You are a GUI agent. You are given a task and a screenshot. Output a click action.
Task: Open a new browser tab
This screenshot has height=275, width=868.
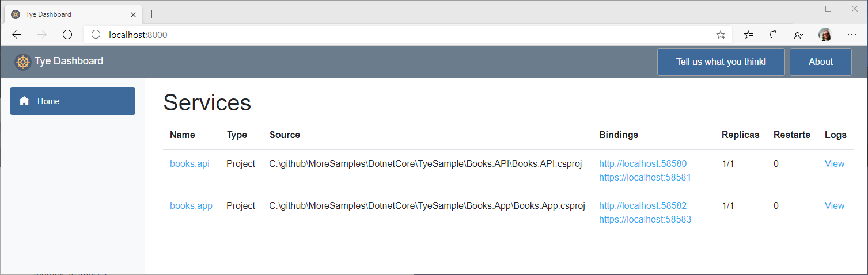pos(152,14)
